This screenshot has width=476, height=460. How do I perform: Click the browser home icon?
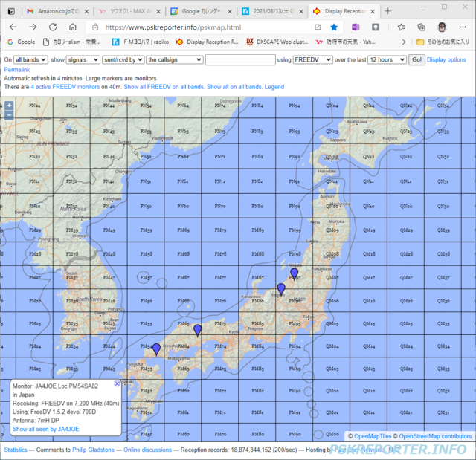73,27
